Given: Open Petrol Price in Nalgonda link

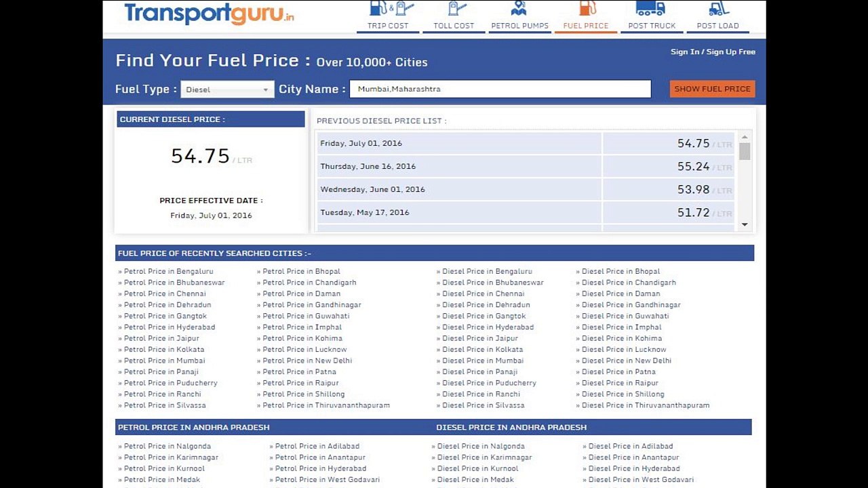Looking at the screenshot, I should pos(167,446).
